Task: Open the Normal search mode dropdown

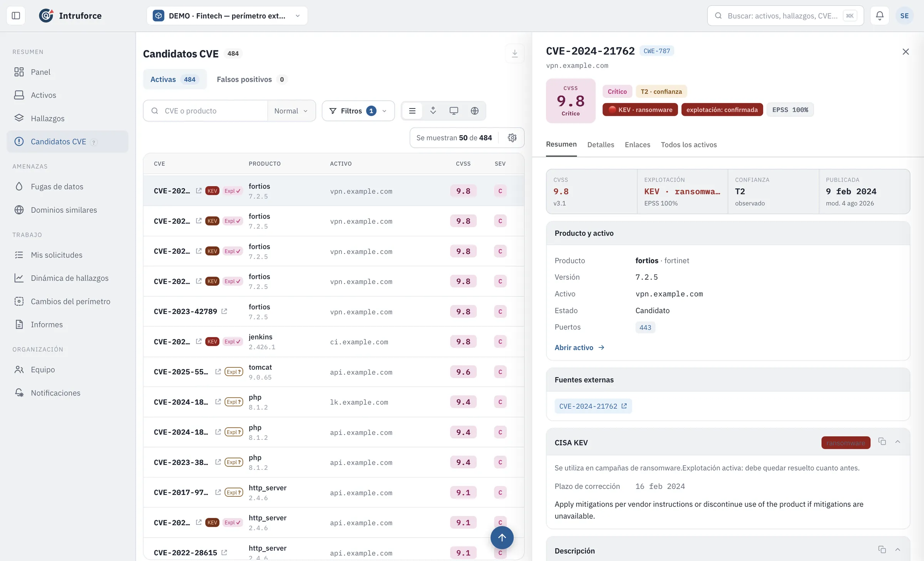Action: tap(291, 111)
